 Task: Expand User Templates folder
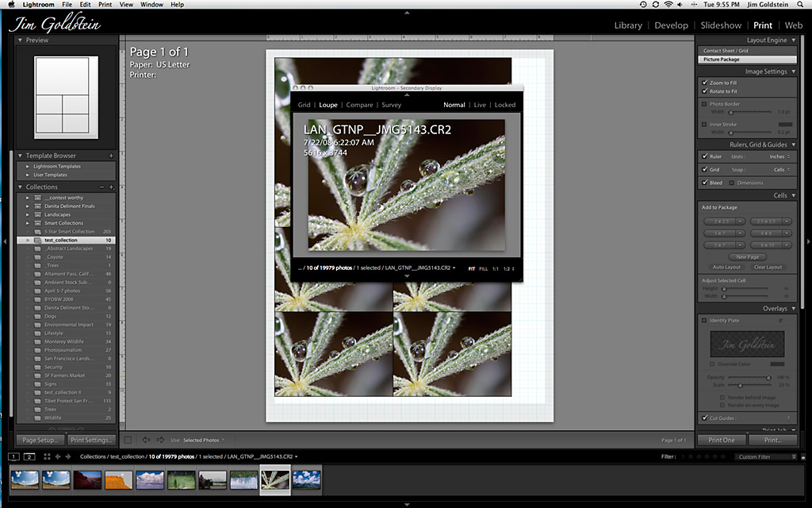click(x=28, y=175)
